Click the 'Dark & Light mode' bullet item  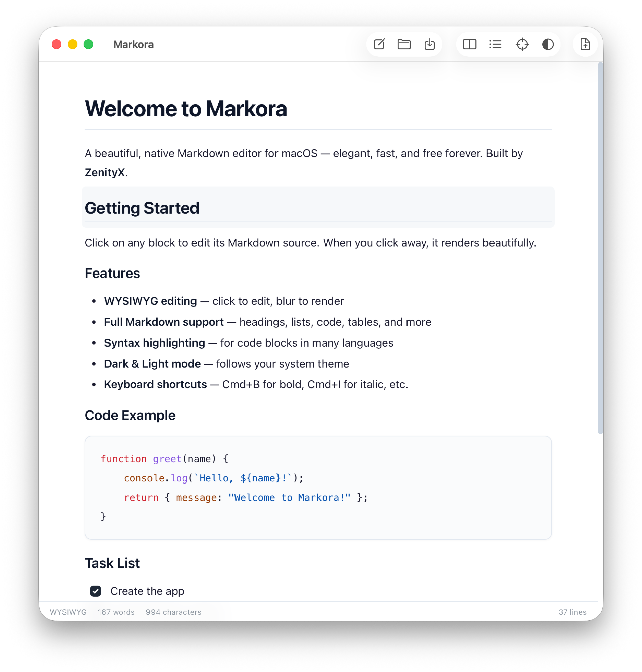click(226, 364)
